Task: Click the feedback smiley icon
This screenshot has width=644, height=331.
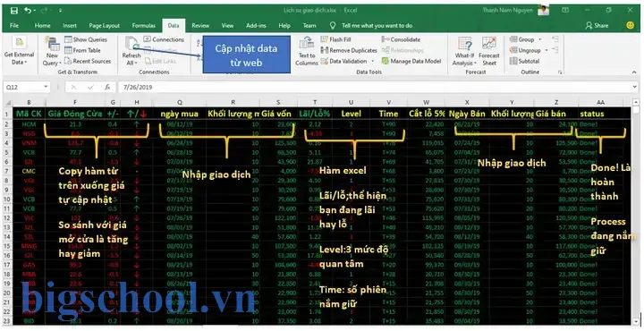Action: click(x=630, y=25)
